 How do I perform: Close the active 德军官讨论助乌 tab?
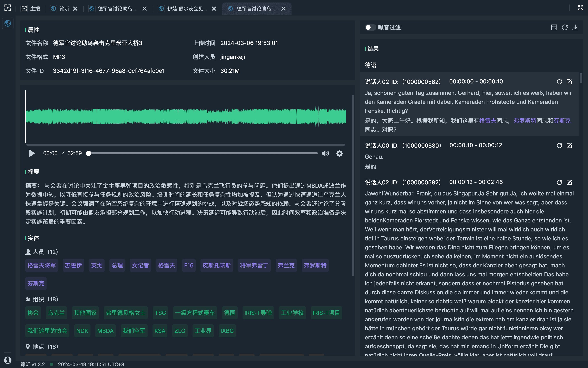(283, 9)
